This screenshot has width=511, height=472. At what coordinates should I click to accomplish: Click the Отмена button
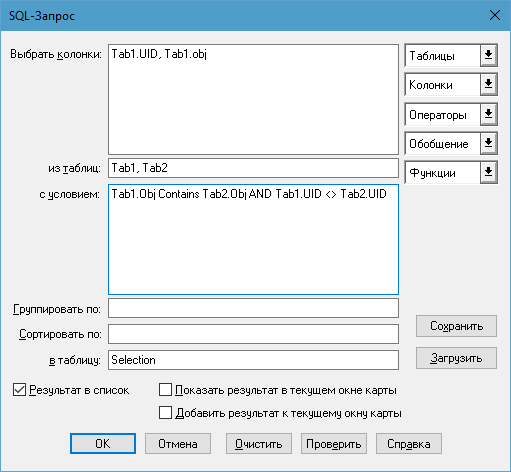178,444
